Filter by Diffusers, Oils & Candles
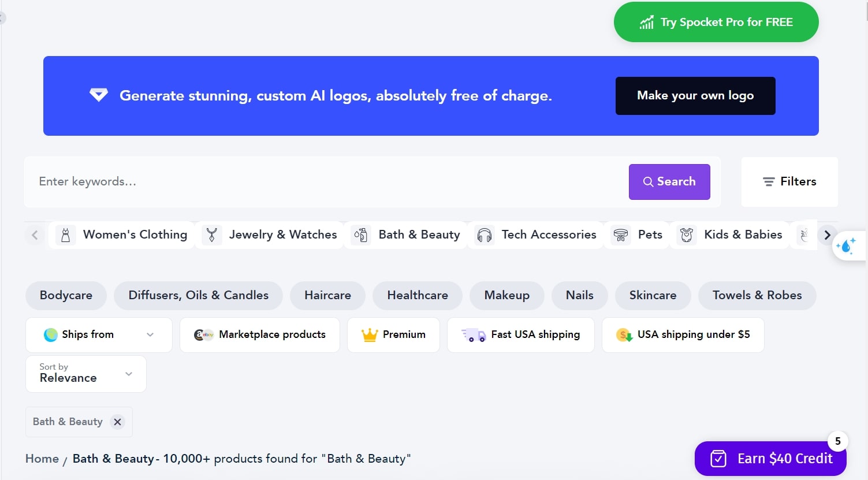 198,296
